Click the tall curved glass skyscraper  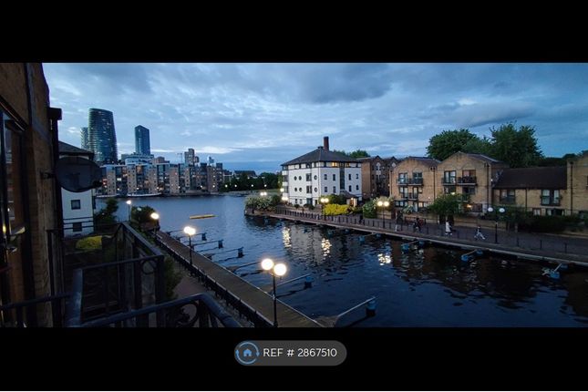[101, 135]
